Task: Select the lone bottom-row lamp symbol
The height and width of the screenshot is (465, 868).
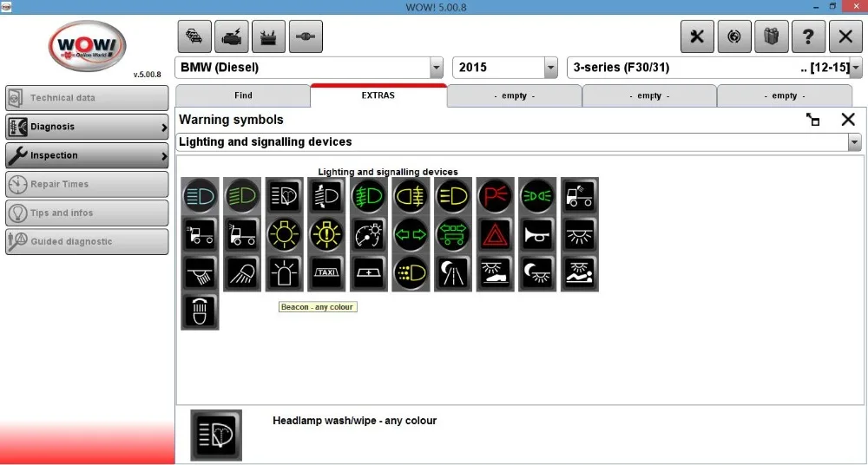Action: pyautogui.click(x=200, y=311)
